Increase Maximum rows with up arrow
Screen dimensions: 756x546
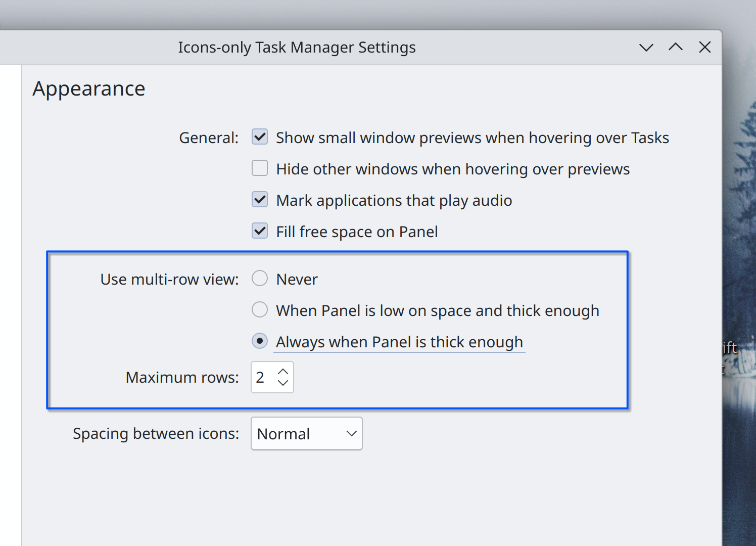click(283, 372)
